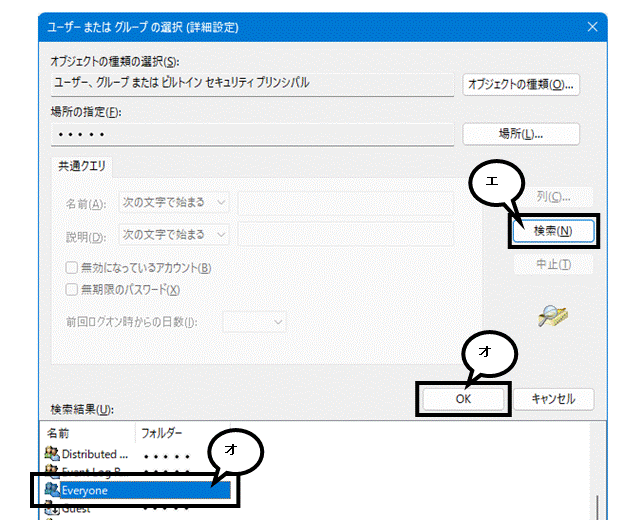Image resolution: width=642 pixels, height=520 pixels.
Task: Close the dialog with the X button
Action: coord(592,27)
